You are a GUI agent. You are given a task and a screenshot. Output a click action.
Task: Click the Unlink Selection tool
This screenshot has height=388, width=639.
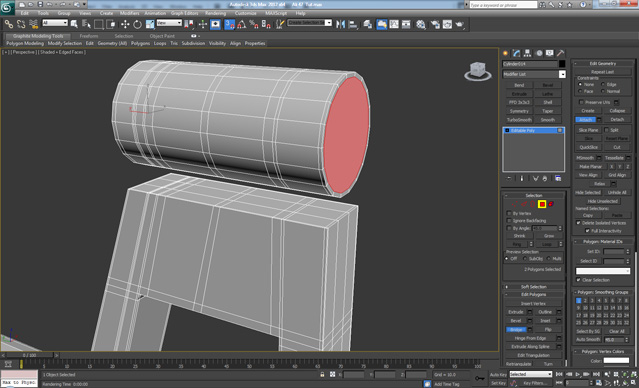pos(21,24)
